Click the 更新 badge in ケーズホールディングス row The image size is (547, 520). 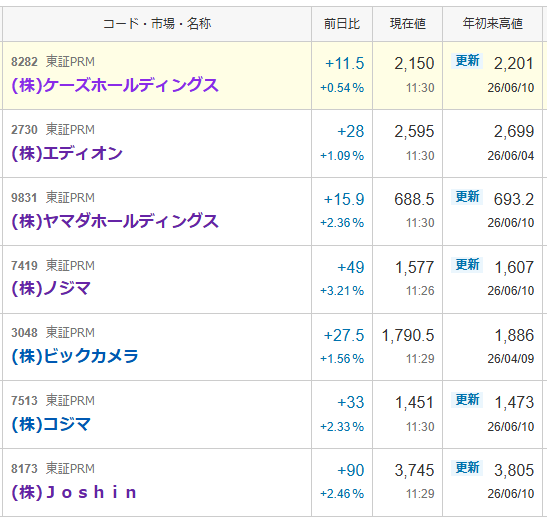point(467,61)
